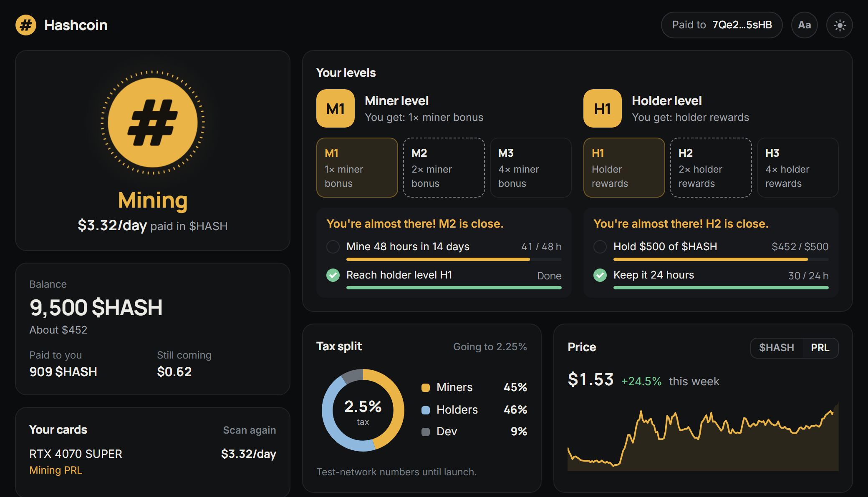868x497 pixels.
Task: Click the Holders 46% legend value
Action: (515, 410)
